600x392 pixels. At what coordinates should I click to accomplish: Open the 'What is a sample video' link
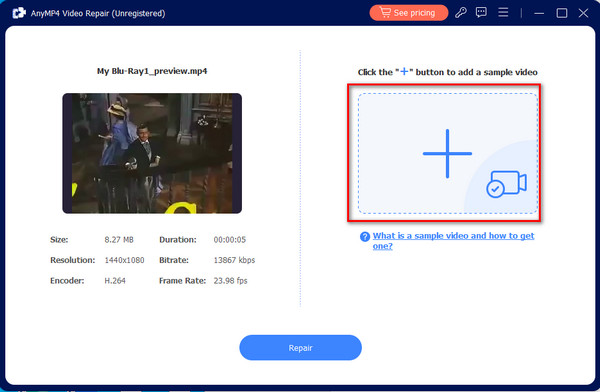[453, 241]
